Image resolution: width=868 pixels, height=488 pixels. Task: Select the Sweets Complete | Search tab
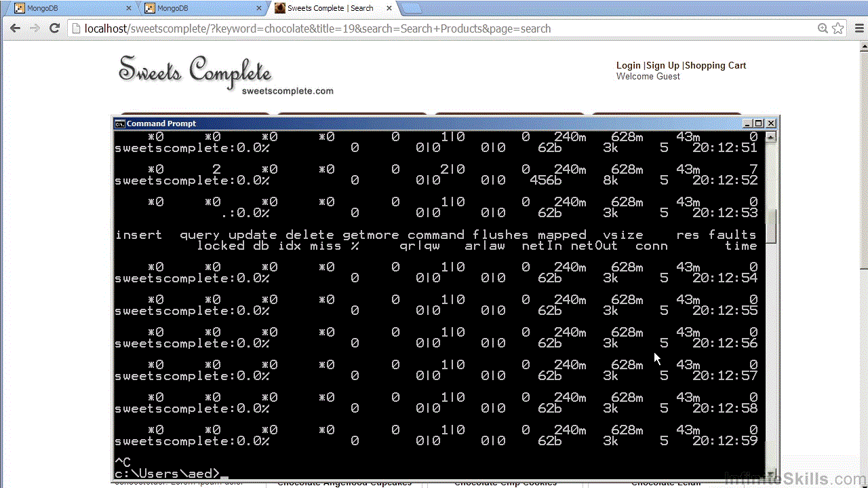point(332,8)
